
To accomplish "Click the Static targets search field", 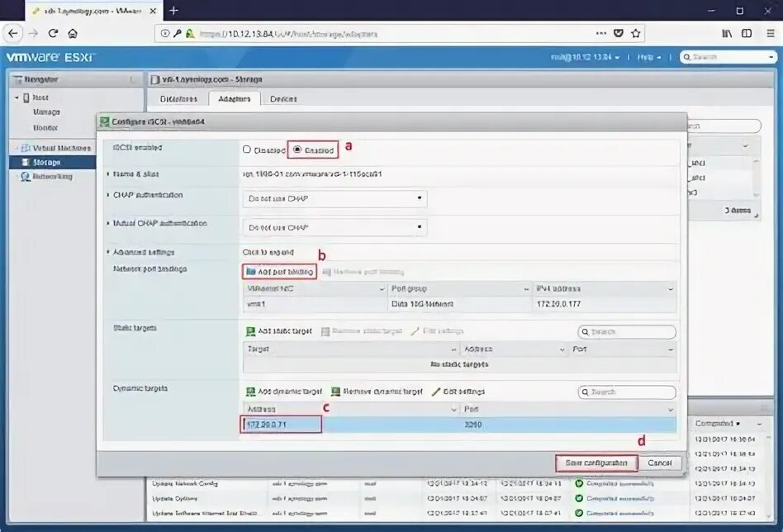I will (627, 332).
